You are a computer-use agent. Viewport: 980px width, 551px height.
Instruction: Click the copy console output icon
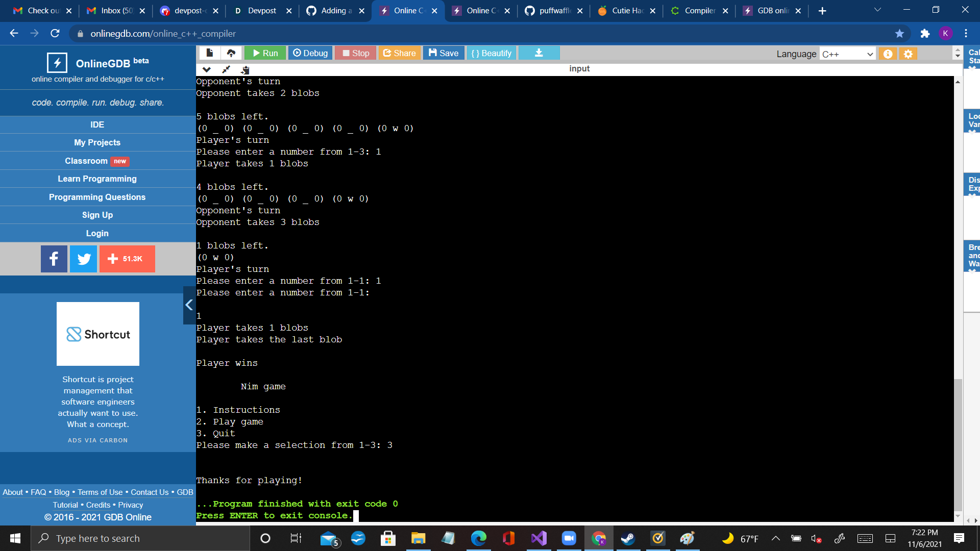click(x=246, y=69)
